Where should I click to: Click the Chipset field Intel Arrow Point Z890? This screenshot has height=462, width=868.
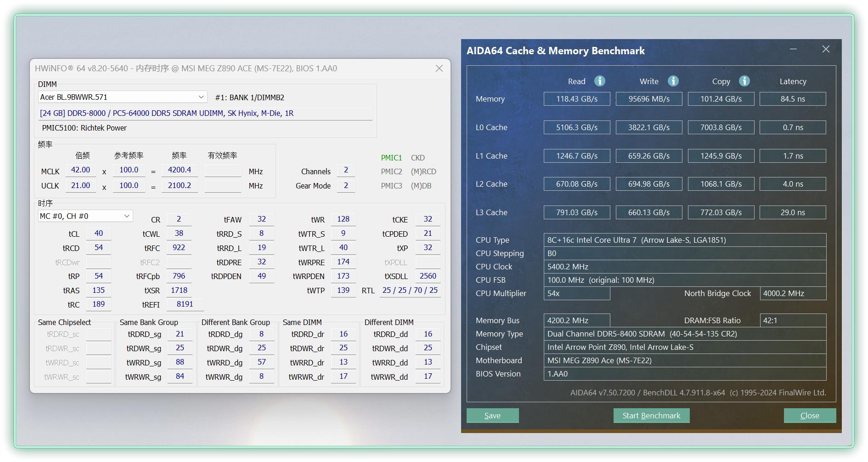(x=685, y=347)
